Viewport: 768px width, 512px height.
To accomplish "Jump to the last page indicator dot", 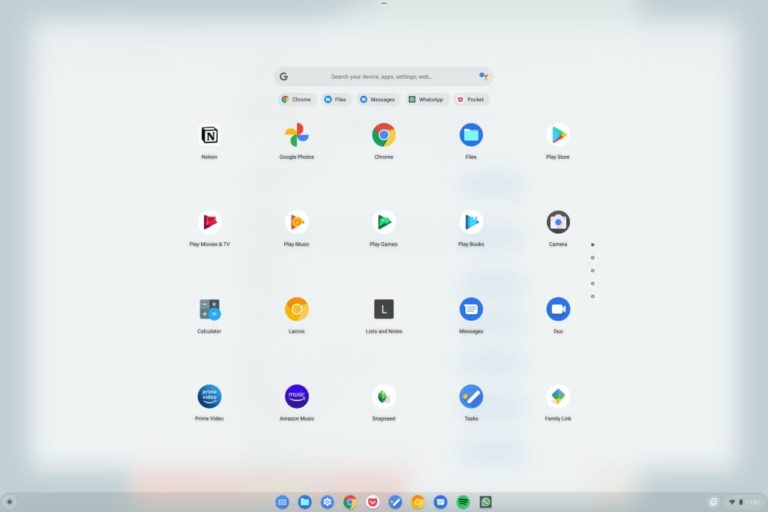I will 593,296.
